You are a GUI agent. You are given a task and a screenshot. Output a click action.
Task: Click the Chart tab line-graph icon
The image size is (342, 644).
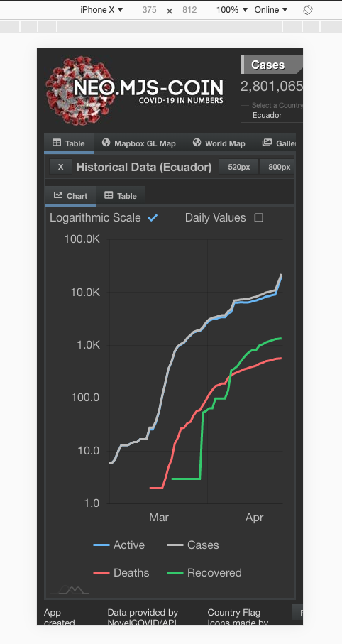click(58, 195)
